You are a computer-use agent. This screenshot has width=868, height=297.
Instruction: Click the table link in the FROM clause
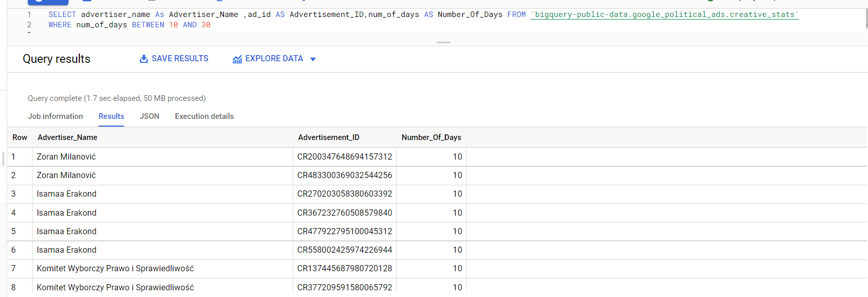click(665, 14)
